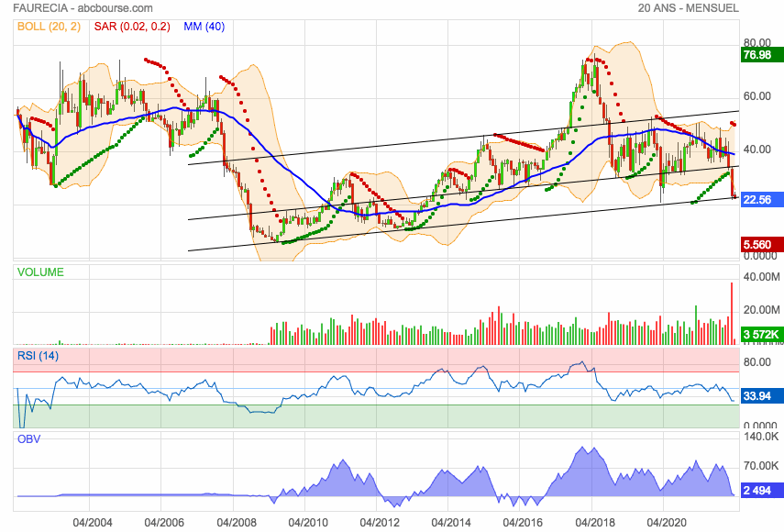Click the 80.00 RSI axis label
784x532 pixels.
coord(757,362)
